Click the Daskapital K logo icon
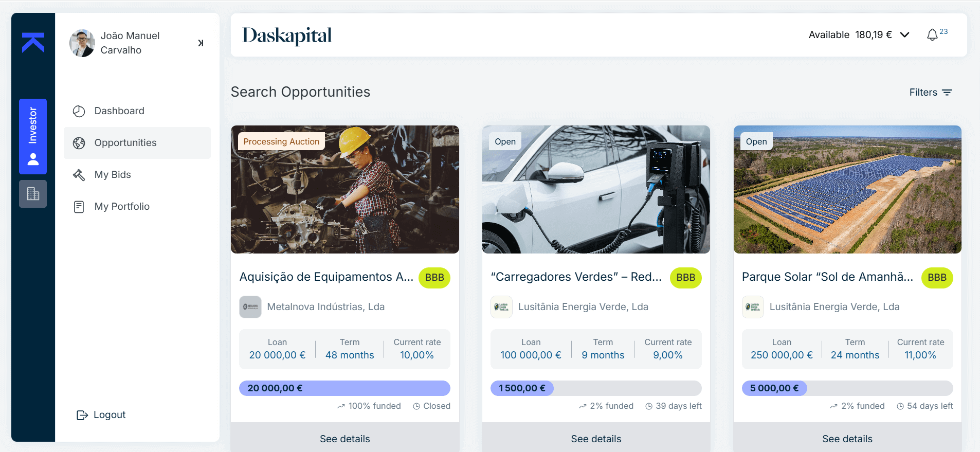The image size is (980, 452). (33, 43)
